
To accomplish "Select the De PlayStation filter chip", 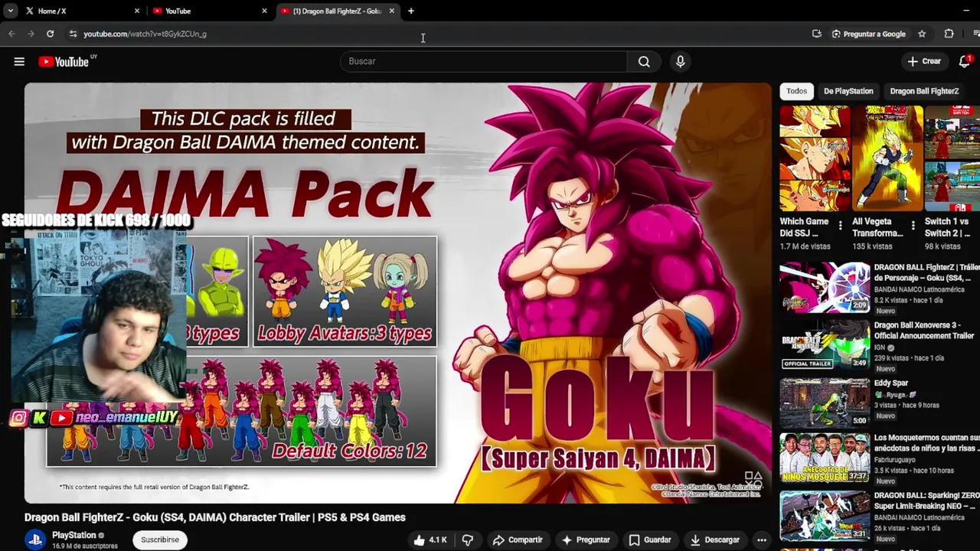I will coord(848,91).
